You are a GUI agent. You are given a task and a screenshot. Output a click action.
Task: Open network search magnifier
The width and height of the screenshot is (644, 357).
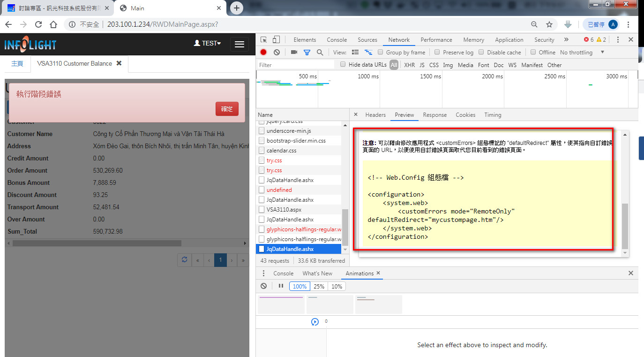320,53
